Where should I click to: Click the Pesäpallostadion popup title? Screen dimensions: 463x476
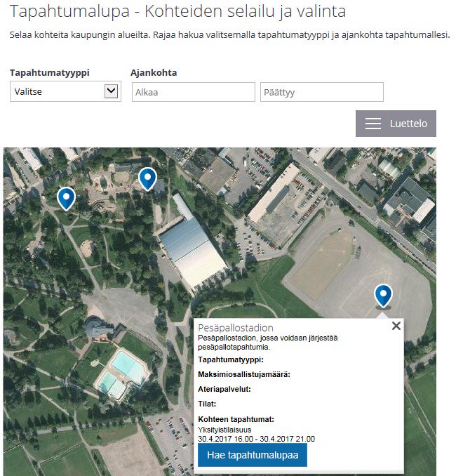pos(236,328)
